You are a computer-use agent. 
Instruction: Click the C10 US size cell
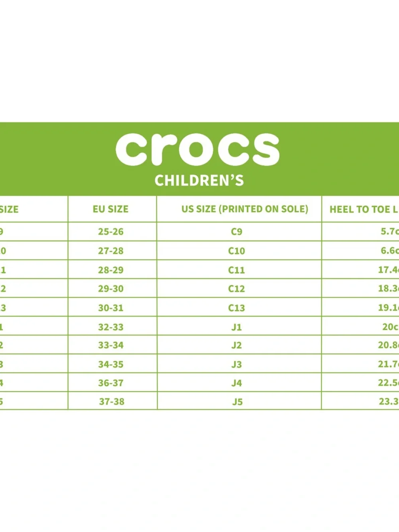pos(237,251)
